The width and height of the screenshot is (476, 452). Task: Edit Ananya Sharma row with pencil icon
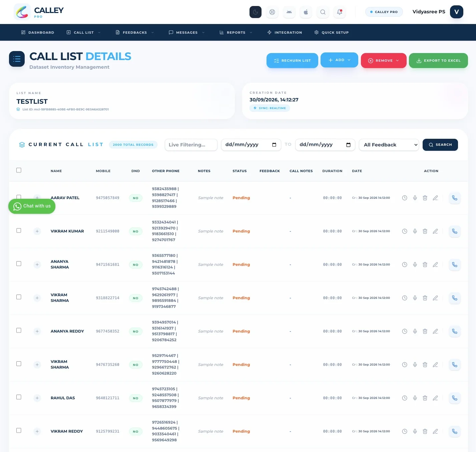click(x=435, y=265)
